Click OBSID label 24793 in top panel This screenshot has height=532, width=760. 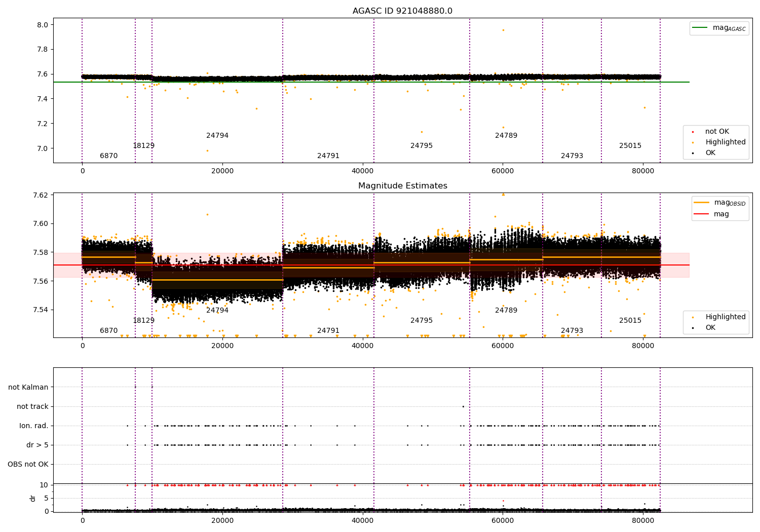[572, 156]
